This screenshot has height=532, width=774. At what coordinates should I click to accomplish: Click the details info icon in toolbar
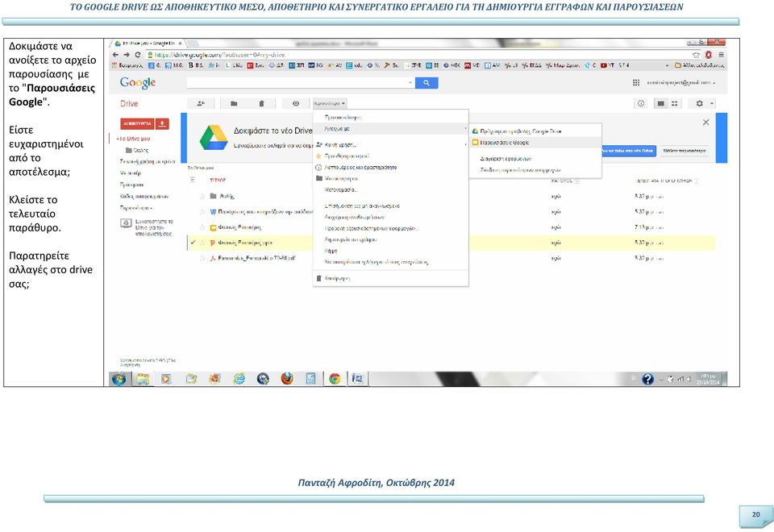(x=641, y=103)
